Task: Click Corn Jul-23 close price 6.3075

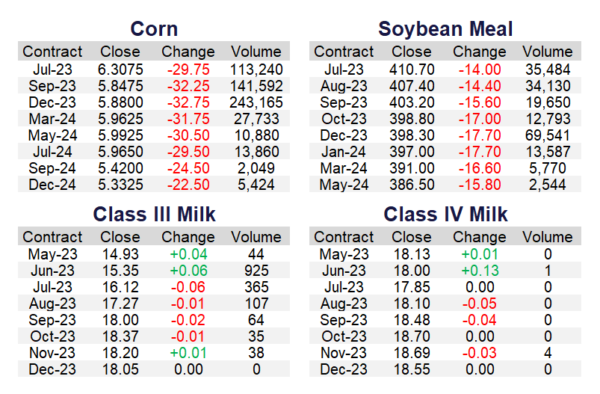Action: pos(120,70)
